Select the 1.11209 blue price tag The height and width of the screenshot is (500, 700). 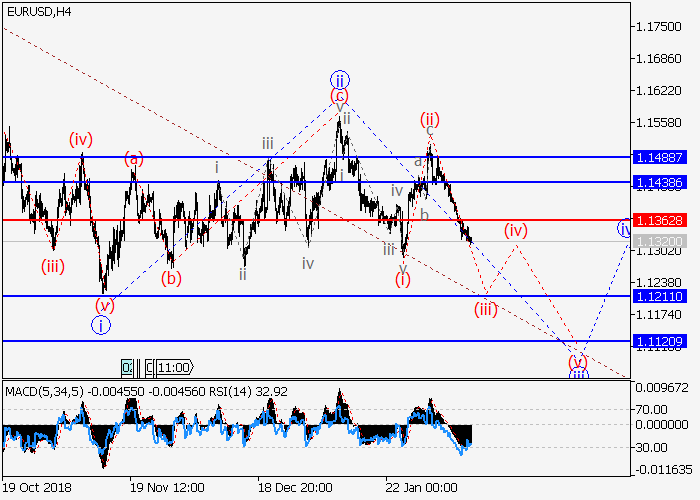click(x=659, y=342)
